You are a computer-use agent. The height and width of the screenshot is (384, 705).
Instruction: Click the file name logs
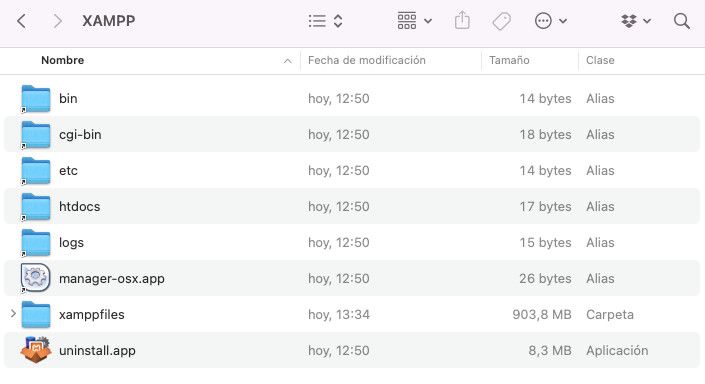(x=71, y=242)
